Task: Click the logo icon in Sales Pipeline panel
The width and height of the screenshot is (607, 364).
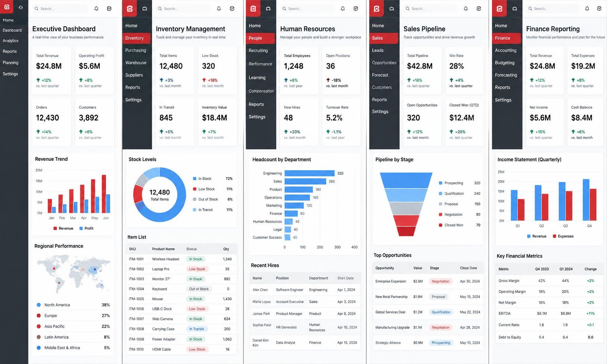Action: pos(376,8)
